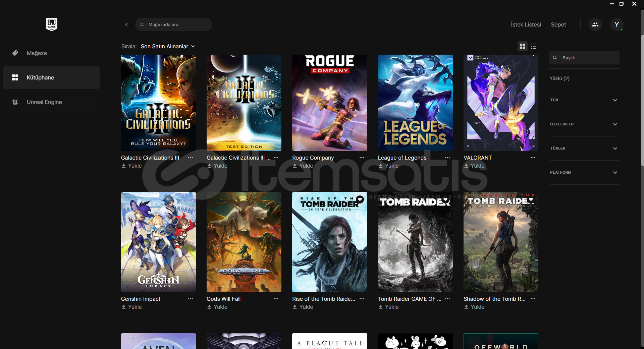Filter by Yüklü (2)
Image resolution: width=644 pixels, height=349 pixels.
coord(559,78)
